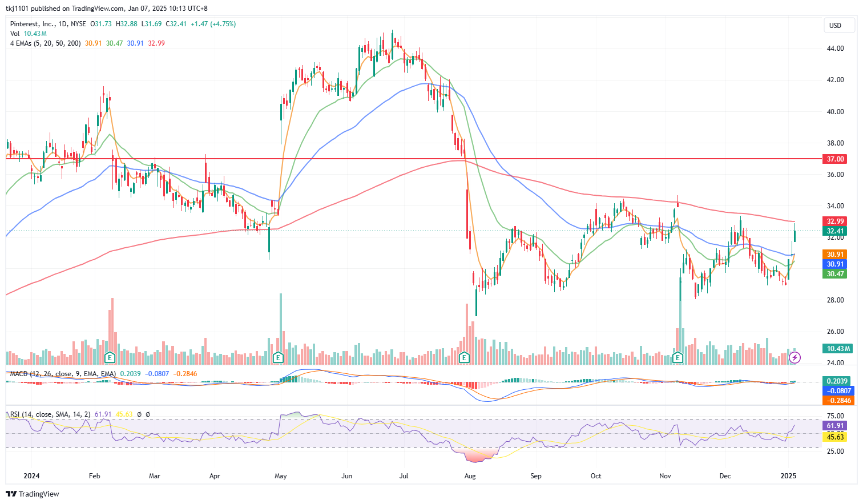Click the green 30.47 price axis label

pos(836,274)
